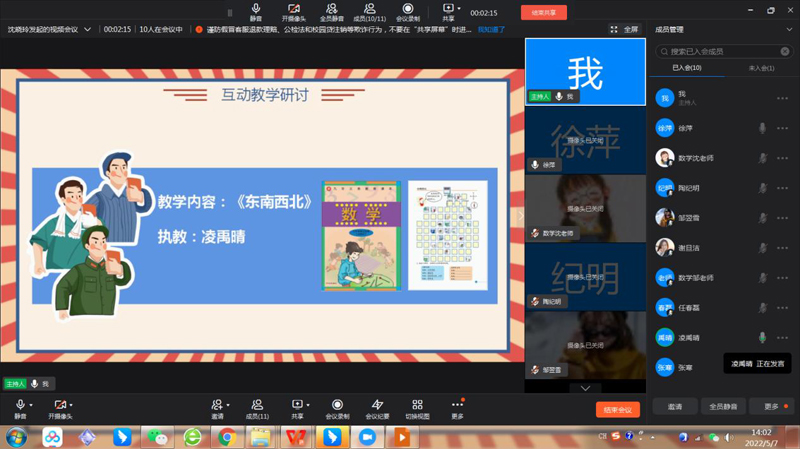Viewport: 800px width, 449px height.
Task: Open members (10/11) in top share bar
Action: [x=369, y=12]
